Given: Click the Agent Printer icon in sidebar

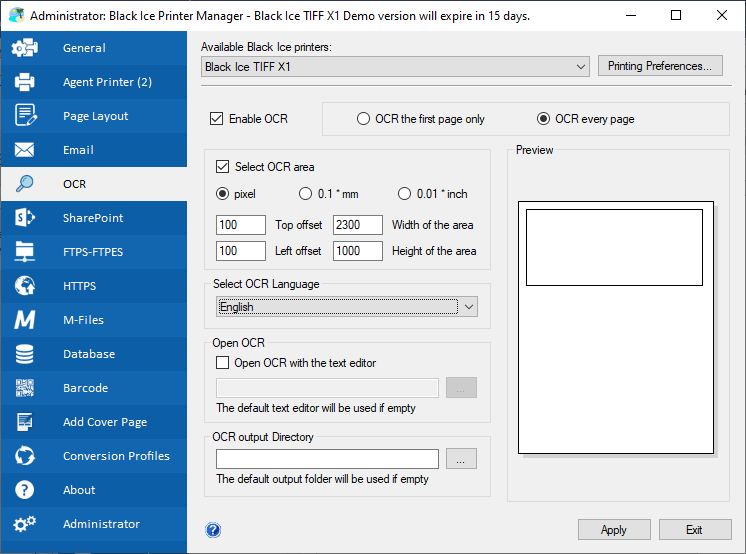Looking at the screenshot, I should (x=25, y=82).
